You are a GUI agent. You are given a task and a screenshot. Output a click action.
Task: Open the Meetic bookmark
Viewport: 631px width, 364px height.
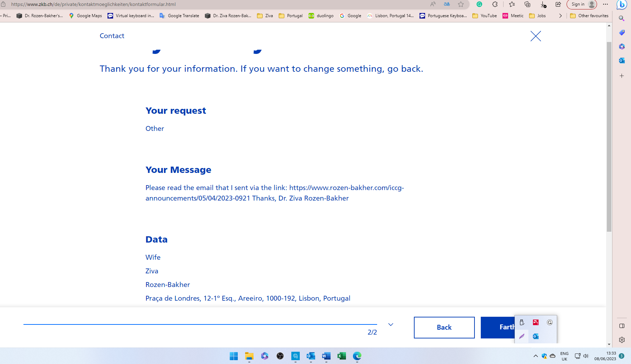(513, 16)
